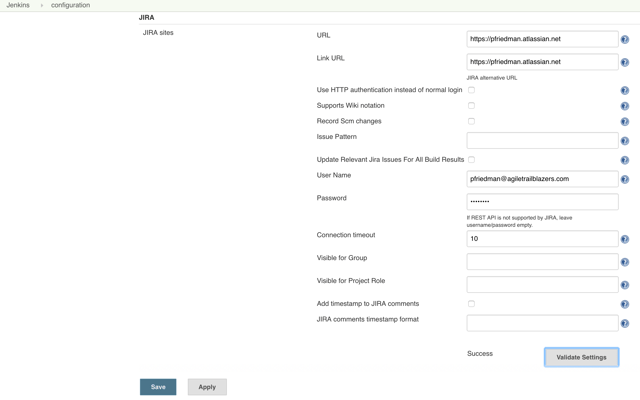Go to Jenkins breadcrumb link
Screen dimensions: 640x400
(x=18, y=5)
